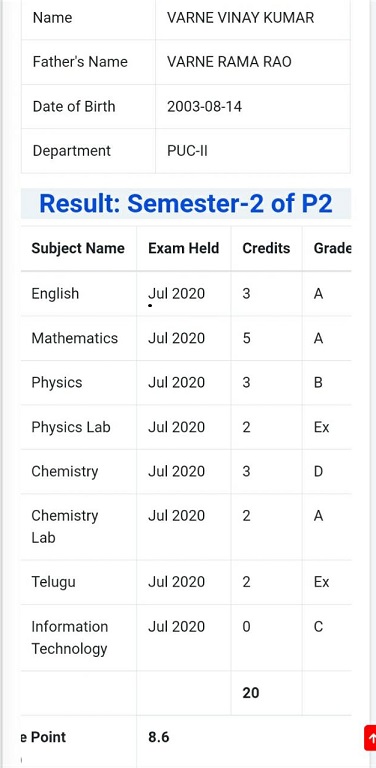
Task: Click the student name VARNE VINAY KUMAR
Action: pos(240,18)
